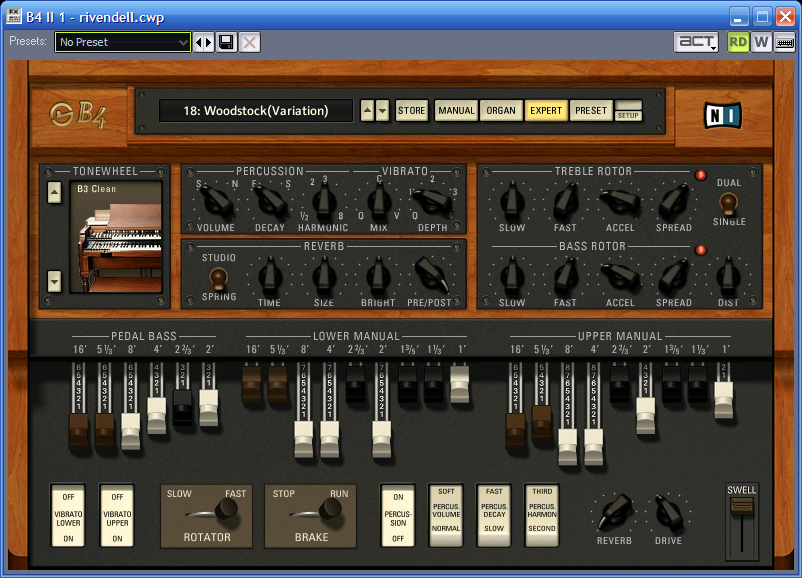The width and height of the screenshot is (802, 578).
Task: Toggle the Percussion Harmonic Third/Second switch
Action: [x=542, y=516]
